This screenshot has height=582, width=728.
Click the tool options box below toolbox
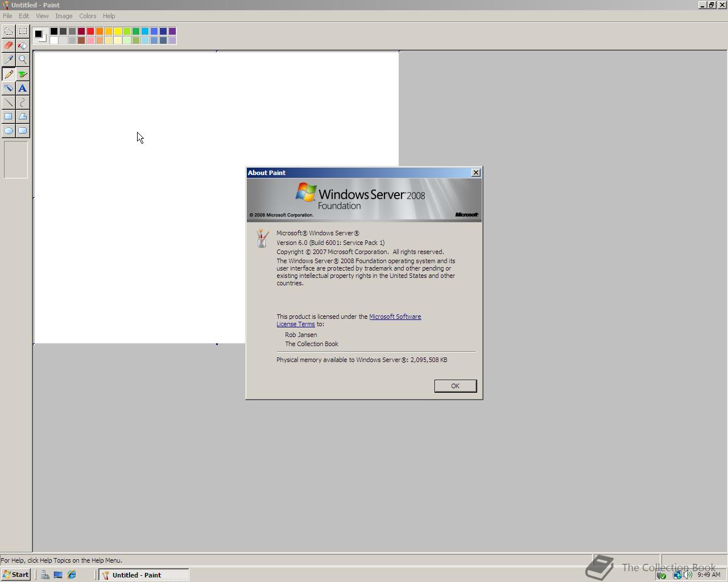click(x=16, y=160)
